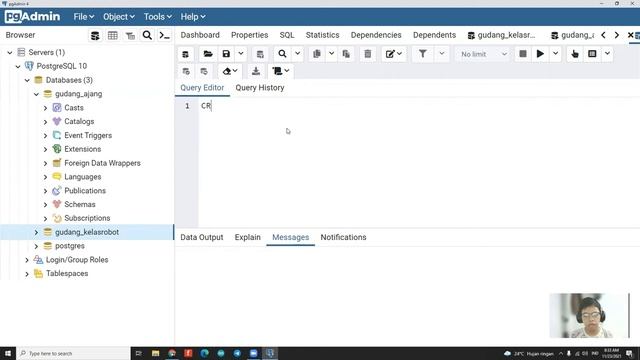Click the Explain hand-pointer icon
640x360 pixels.
tap(575, 54)
